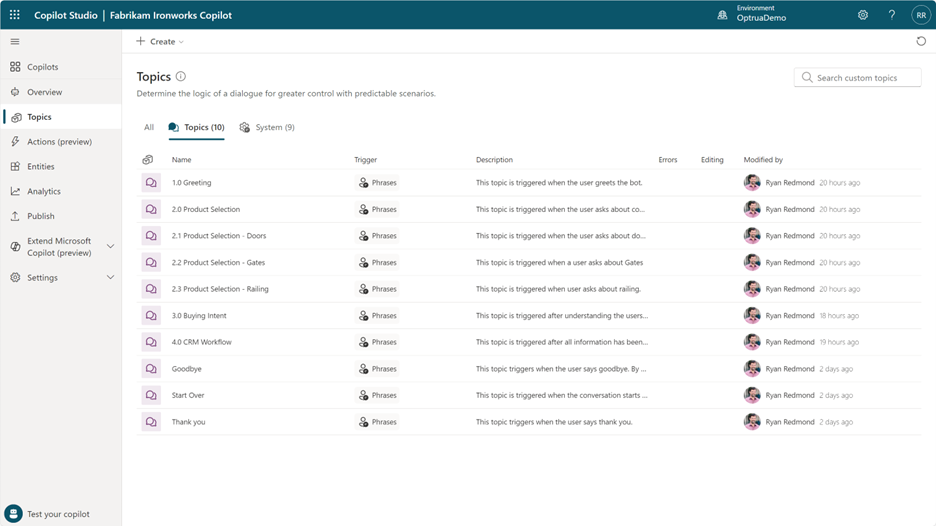Open 2.3 Product Selection - Railing
Image resolution: width=936 pixels, height=526 pixels.
point(220,289)
